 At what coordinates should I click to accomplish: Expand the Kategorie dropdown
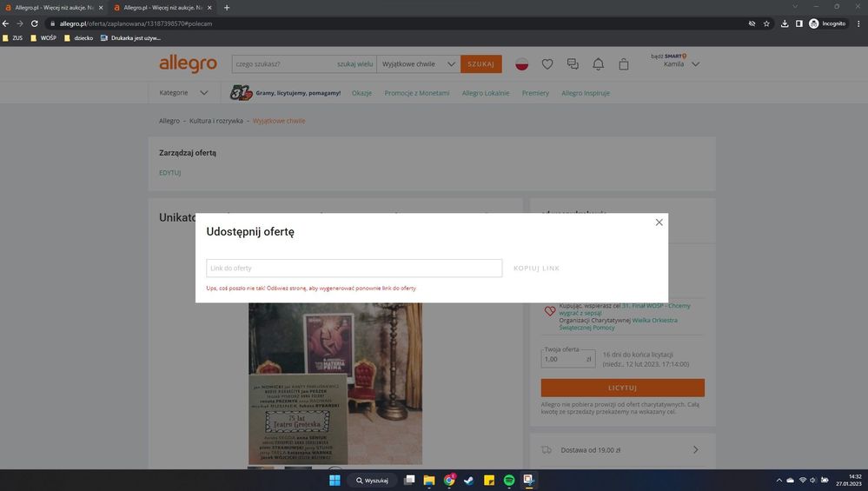(183, 93)
